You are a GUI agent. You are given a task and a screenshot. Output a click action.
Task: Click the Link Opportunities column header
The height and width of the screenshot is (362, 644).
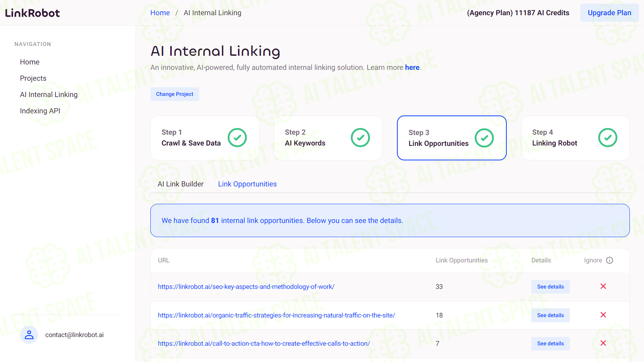(x=461, y=260)
